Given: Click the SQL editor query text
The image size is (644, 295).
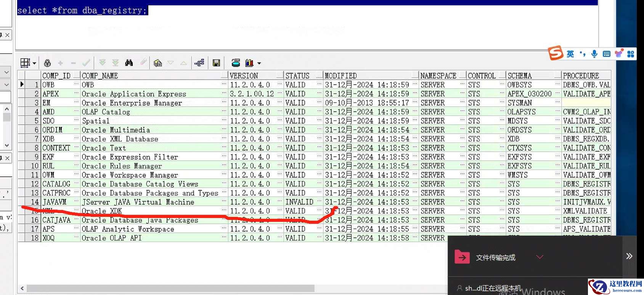Looking at the screenshot, I should [x=82, y=10].
